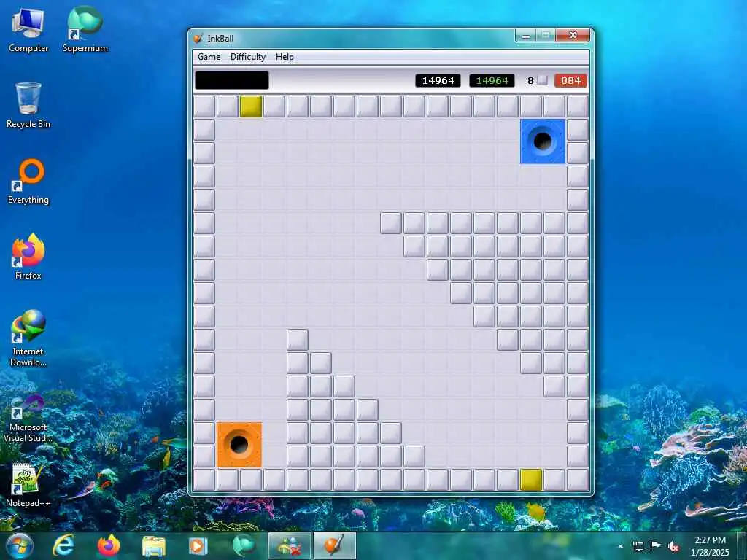Open the Everything search shortcut
747x560 pixels.
pyautogui.click(x=28, y=182)
